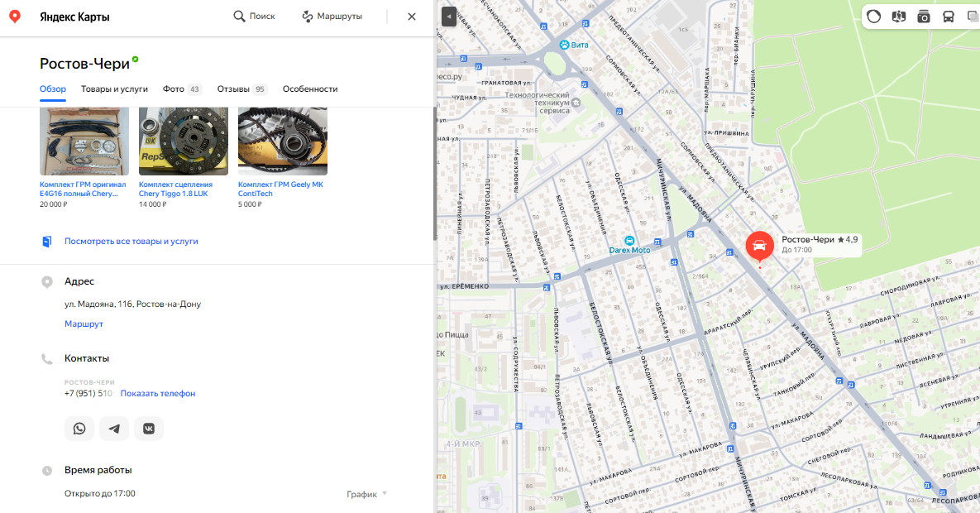Viewport: 980px width, 513px height.
Task: Click address ул. Мадояна, 116, Ростов-на-Дону
Action: (132, 304)
